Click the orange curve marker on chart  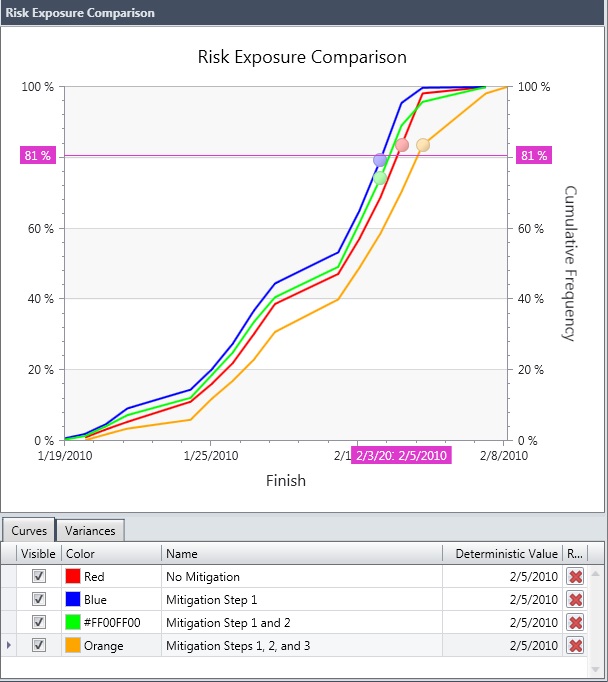(x=423, y=145)
